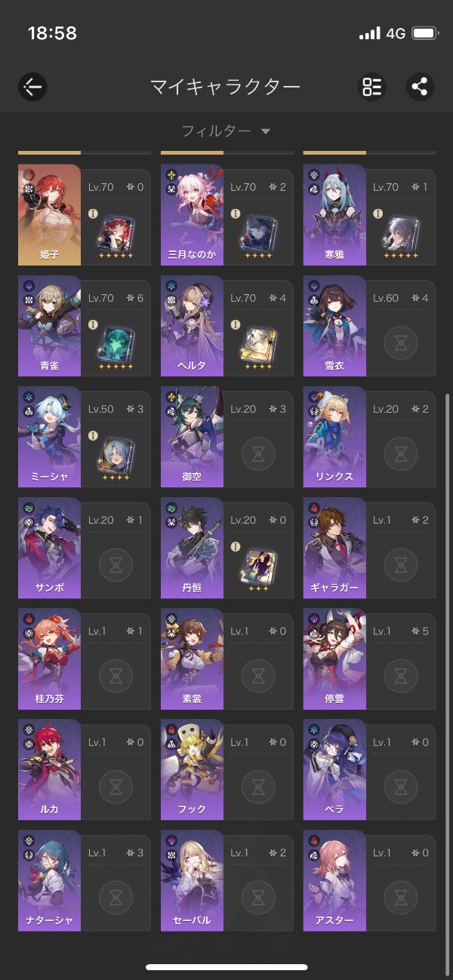Screen dimensions: 453x980
Task: Open the share icon
Action: click(420, 87)
